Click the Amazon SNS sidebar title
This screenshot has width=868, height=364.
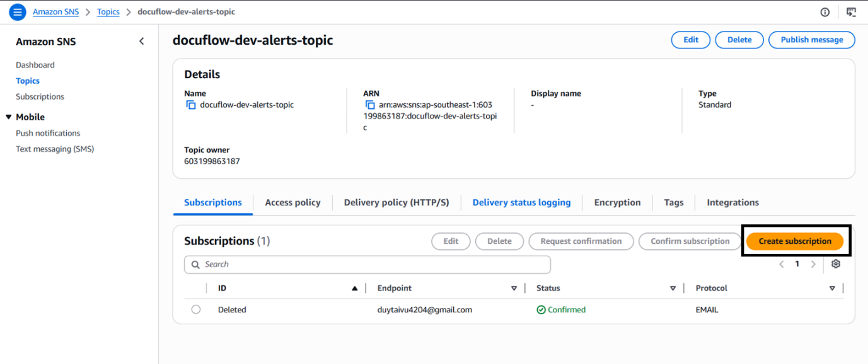(x=46, y=42)
